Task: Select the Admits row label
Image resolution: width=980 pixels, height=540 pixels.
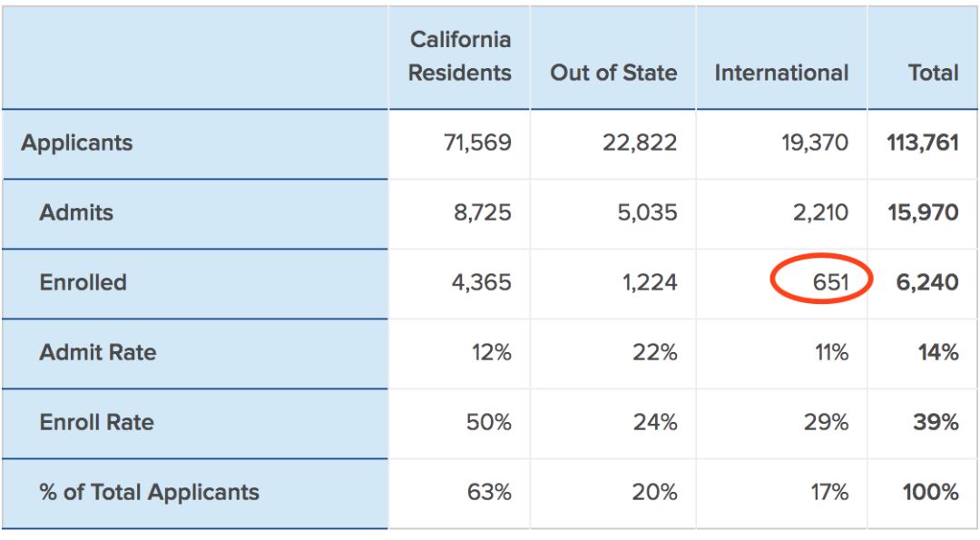Action: [x=76, y=212]
